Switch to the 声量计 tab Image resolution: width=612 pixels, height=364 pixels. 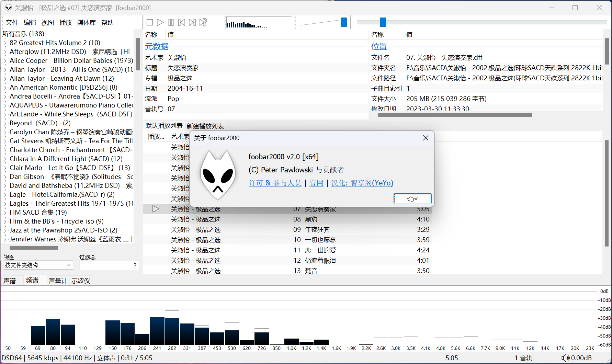(58, 281)
